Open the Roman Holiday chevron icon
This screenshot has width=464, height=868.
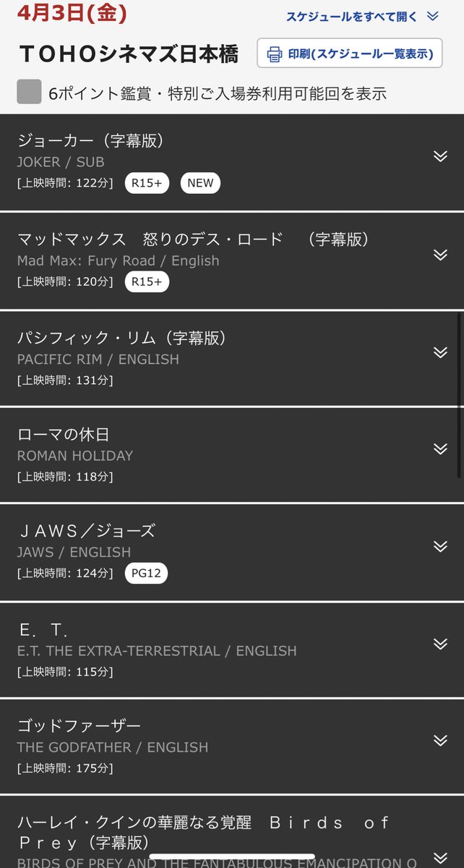440,449
